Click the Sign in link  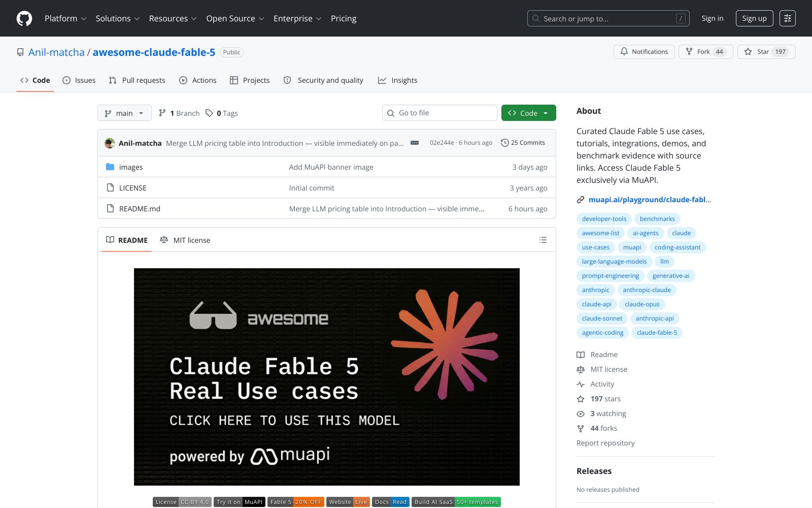tap(713, 18)
